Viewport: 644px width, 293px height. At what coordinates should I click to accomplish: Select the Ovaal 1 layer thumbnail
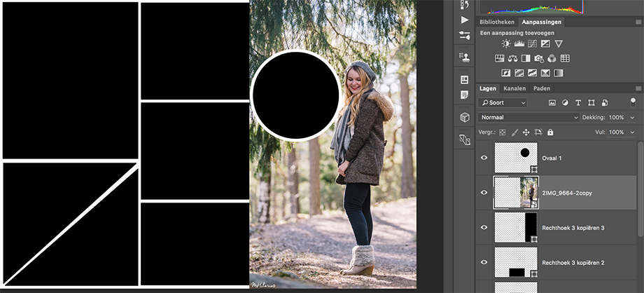pos(517,158)
